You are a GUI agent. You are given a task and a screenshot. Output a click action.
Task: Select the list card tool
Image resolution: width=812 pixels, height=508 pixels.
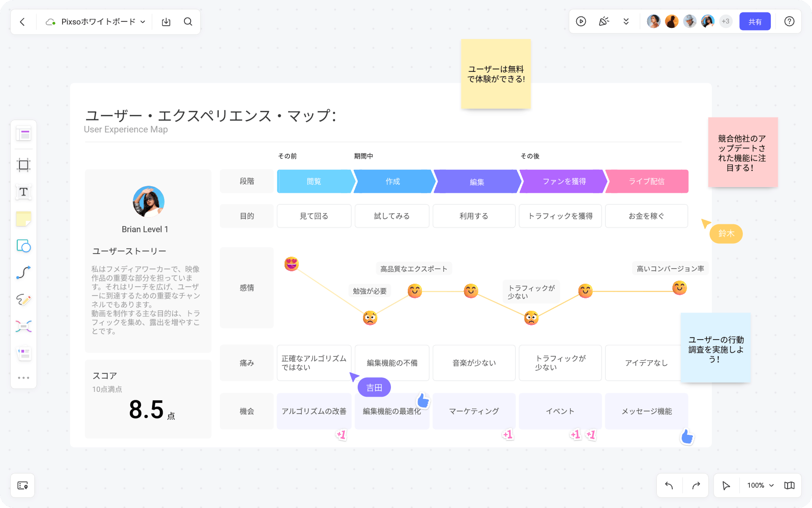[23, 353]
